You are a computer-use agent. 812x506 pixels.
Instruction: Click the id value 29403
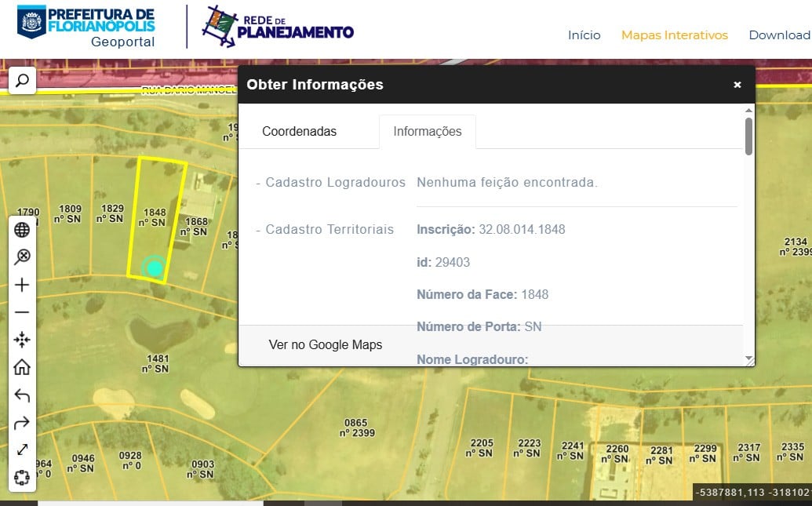(x=453, y=262)
